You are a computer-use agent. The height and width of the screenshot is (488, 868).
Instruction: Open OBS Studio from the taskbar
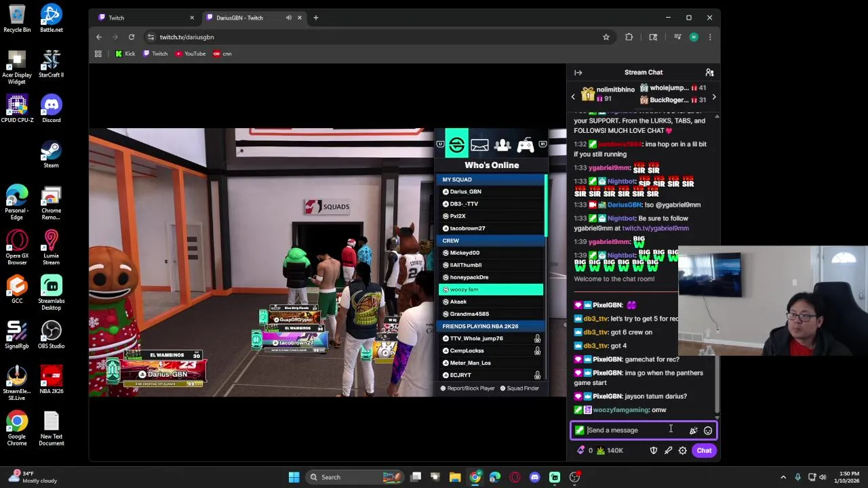pyautogui.click(x=574, y=477)
